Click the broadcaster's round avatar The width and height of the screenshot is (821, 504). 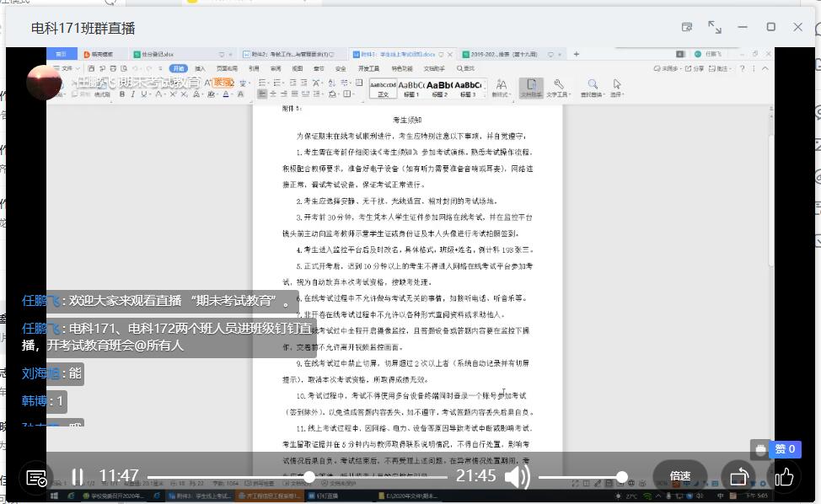pyautogui.click(x=44, y=83)
